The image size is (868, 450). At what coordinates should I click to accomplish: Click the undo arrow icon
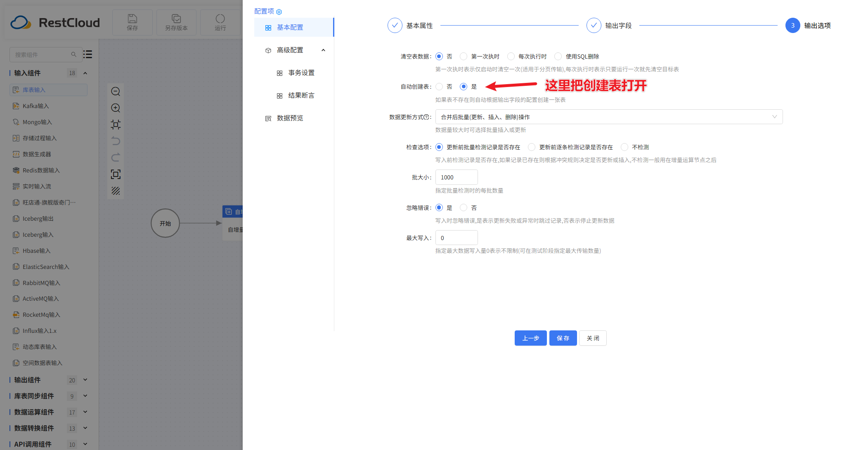tap(116, 141)
